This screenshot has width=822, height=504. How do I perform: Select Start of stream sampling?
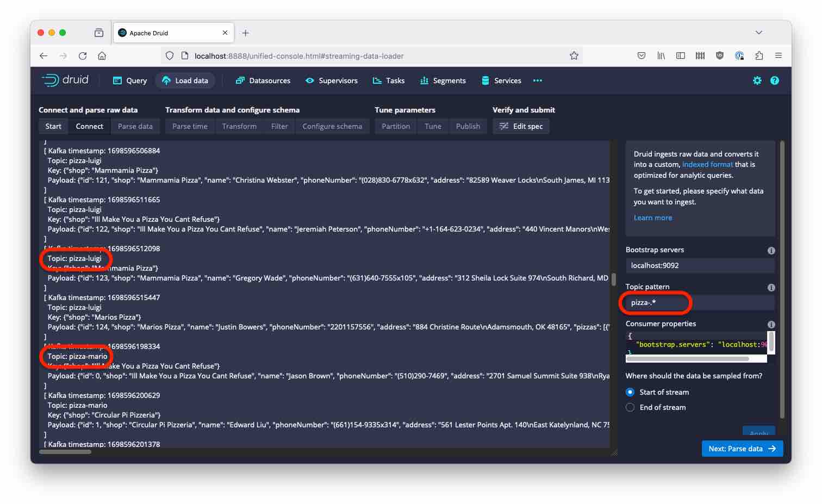630,391
